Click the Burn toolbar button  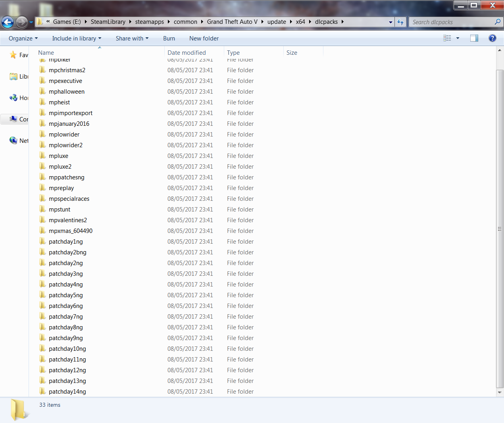point(169,38)
